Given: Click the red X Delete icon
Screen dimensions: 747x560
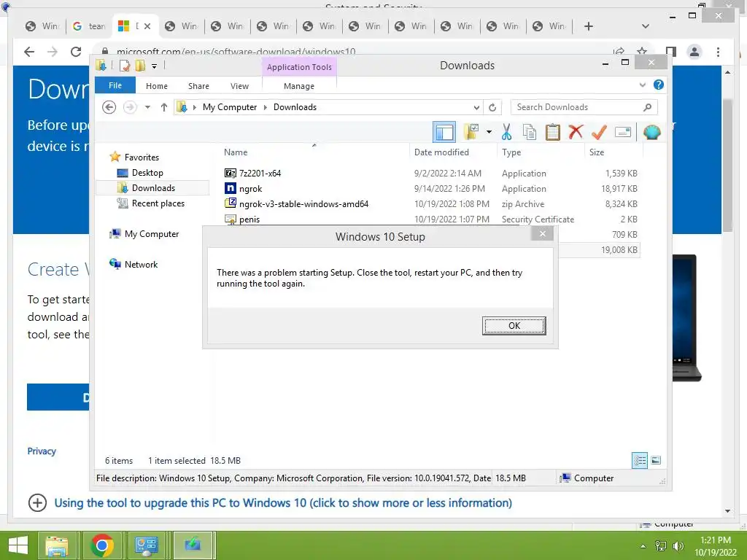Looking at the screenshot, I should click(x=576, y=132).
